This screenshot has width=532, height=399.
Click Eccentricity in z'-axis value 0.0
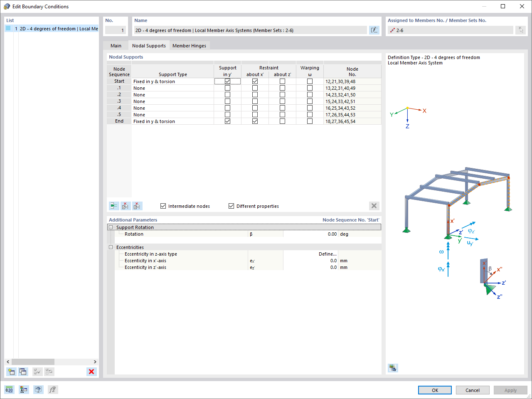[310, 267]
